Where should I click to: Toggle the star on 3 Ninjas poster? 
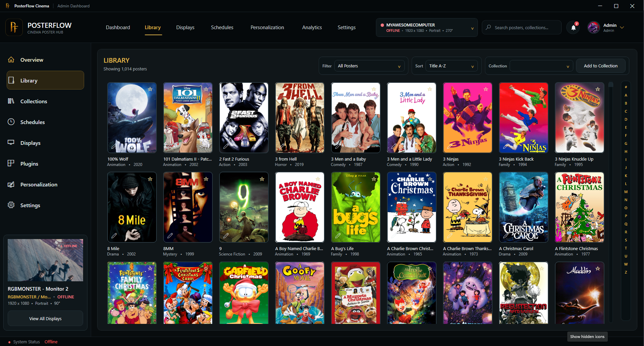pyautogui.click(x=486, y=89)
